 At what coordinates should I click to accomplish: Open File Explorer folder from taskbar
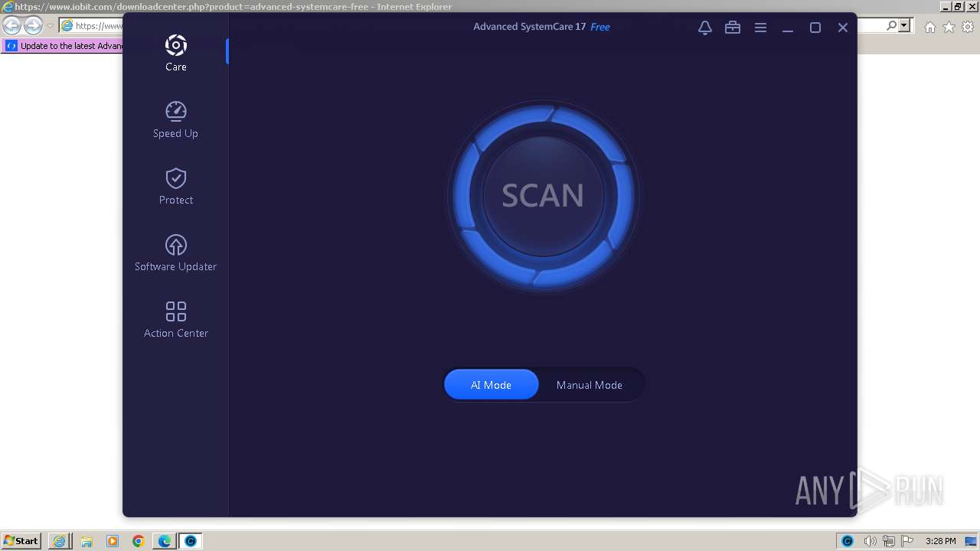tap(87, 541)
